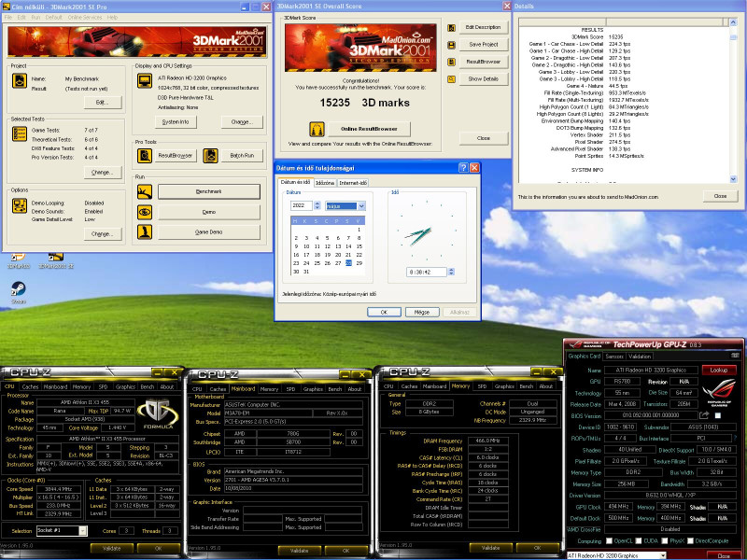Open the 3DMark03 desktop shortcut

19,261
